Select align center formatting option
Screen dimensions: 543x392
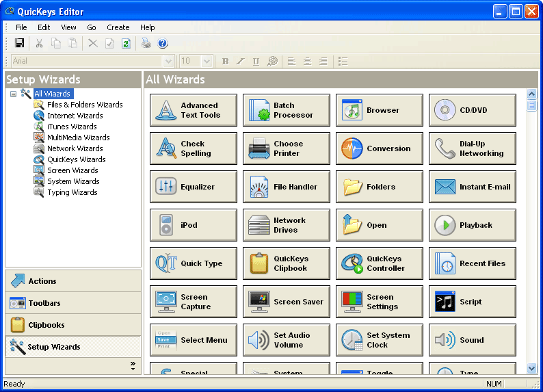[307, 62]
